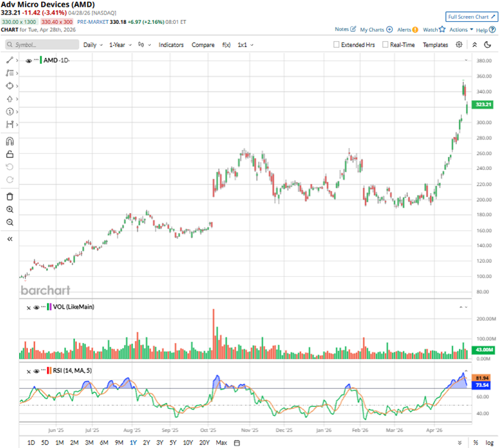Click the Full Screen Chart button

470,17
